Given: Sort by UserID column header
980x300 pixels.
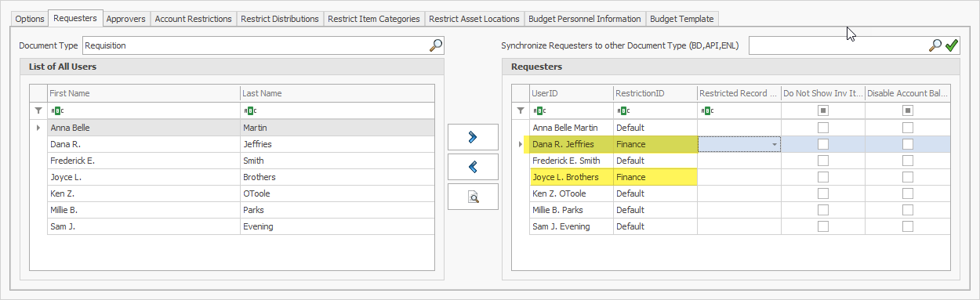Looking at the screenshot, I should pyautogui.click(x=571, y=93).
